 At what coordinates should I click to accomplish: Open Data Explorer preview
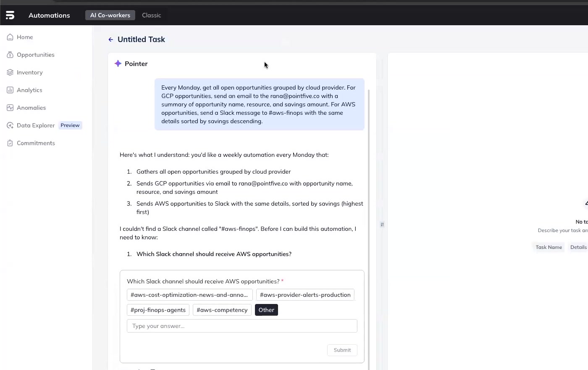click(x=36, y=125)
